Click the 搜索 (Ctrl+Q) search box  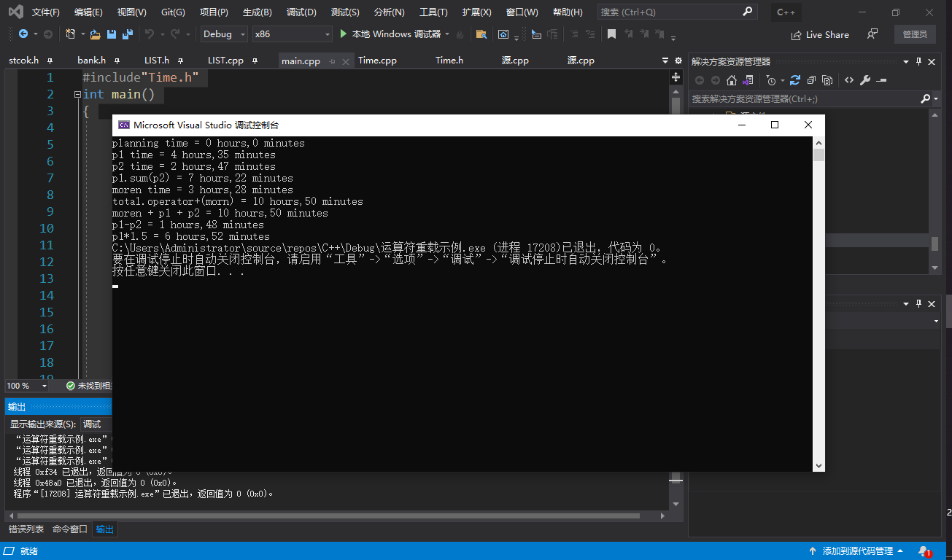coord(677,12)
